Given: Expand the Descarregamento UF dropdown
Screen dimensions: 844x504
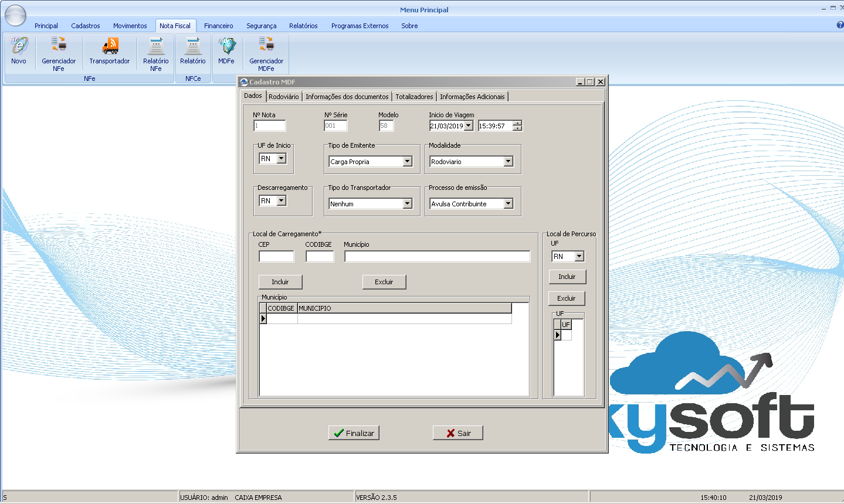Looking at the screenshot, I should click(281, 200).
